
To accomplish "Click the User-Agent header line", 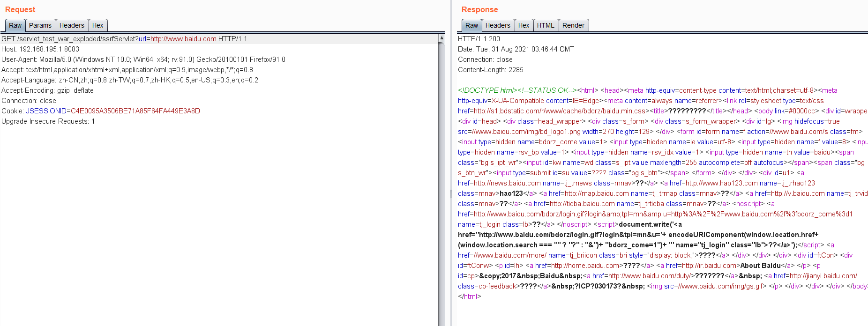I will pyautogui.click(x=143, y=59).
